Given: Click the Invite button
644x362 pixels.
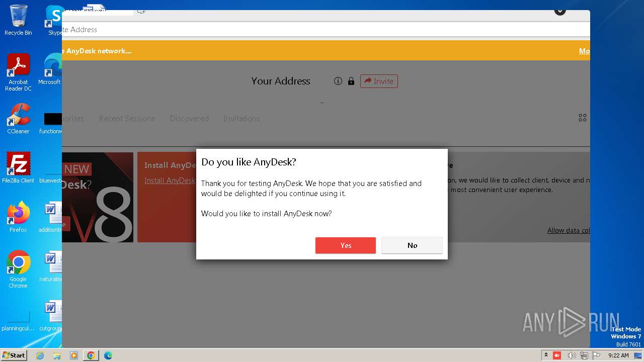Looking at the screenshot, I should (x=379, y=81).
